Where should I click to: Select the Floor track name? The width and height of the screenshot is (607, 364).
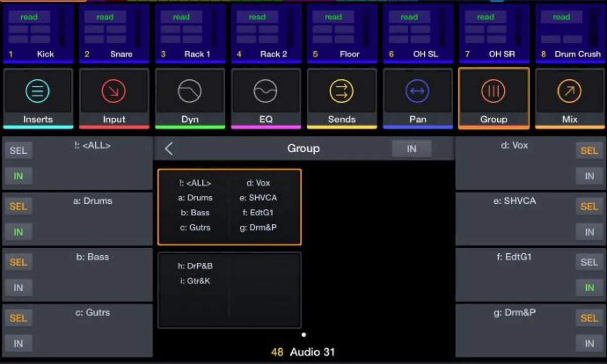tap(350, 54)
